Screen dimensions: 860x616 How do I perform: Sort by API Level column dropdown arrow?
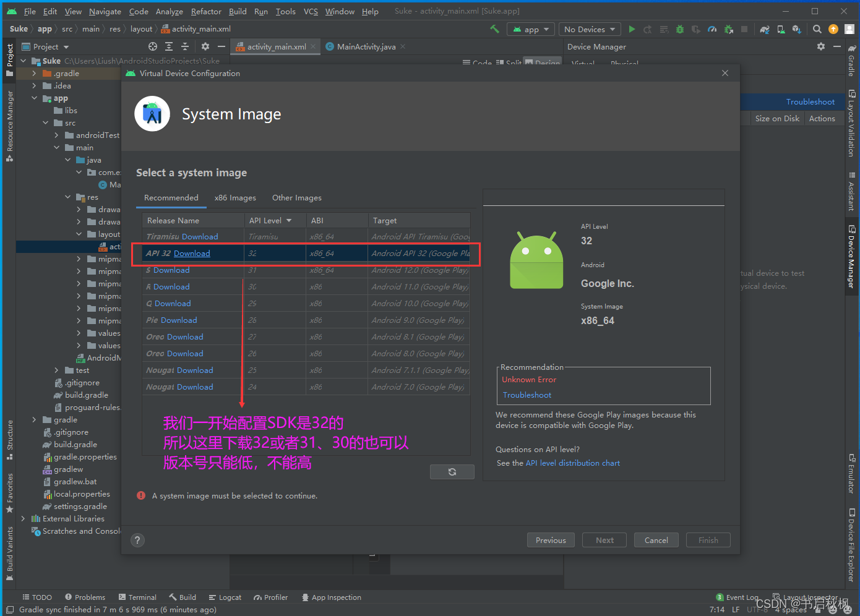(x=289, y=221)
